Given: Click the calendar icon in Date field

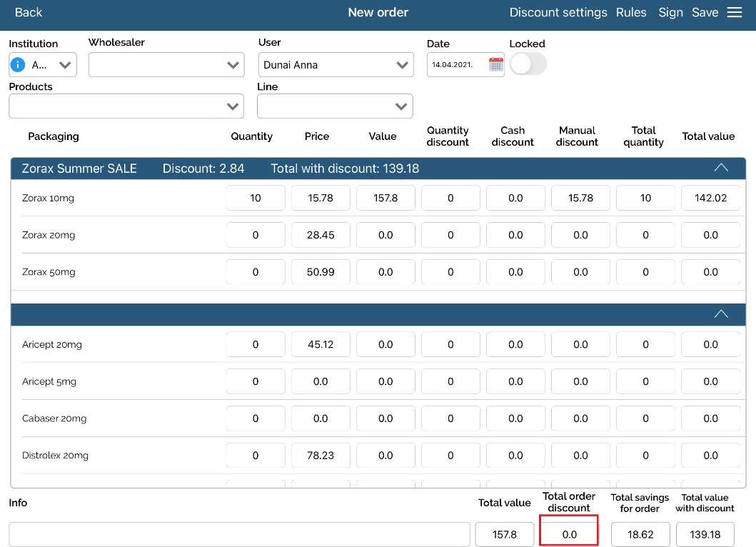Looking at the screenshot, I should [x=495, y=65].
